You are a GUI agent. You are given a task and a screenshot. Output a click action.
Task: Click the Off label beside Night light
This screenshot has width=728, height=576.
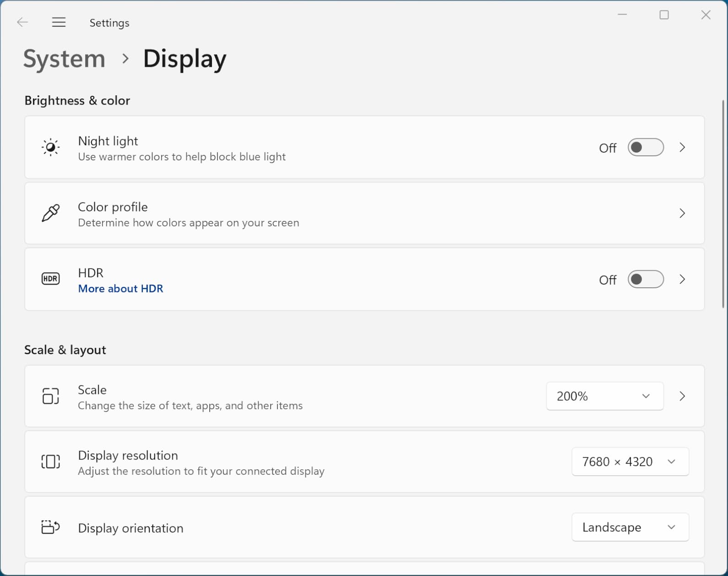pyautogui.click(x=608, y=148)
